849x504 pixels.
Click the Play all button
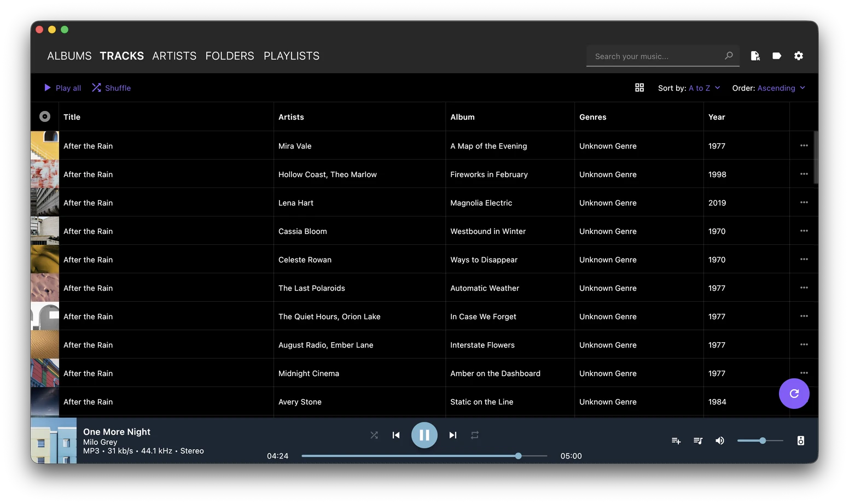(x=62, y=88)
